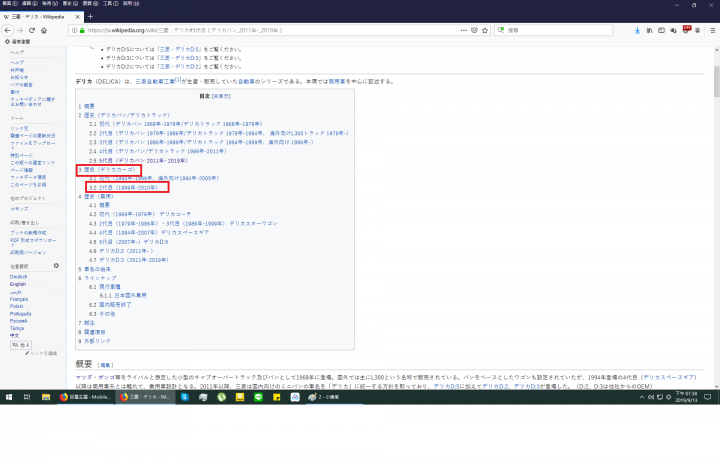Open the 檔案 (F) menu

coord(10,3)
